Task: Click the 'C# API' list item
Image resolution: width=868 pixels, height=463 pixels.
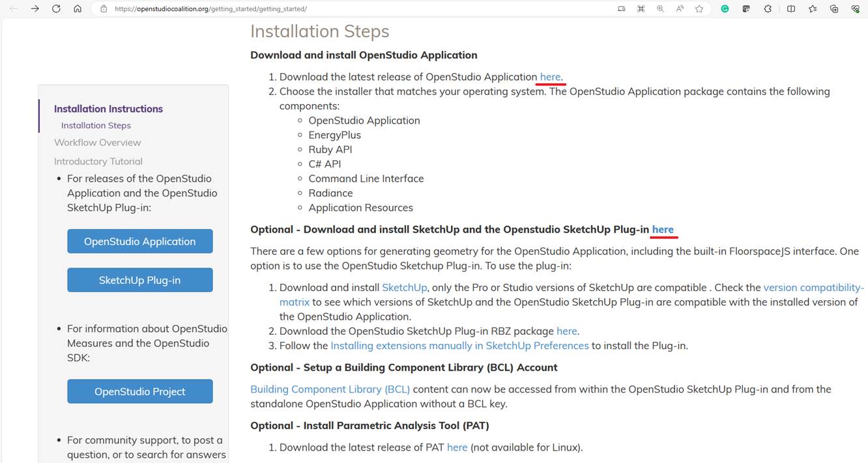Action: [325, 164]
